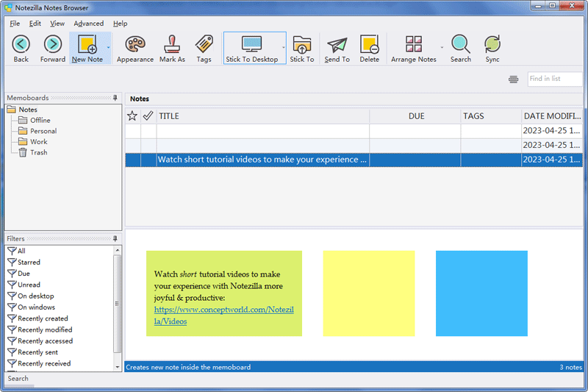Select the yellow blank note thumbnail
This screenshot has width=588, height=392.
[x=369, y=293]
